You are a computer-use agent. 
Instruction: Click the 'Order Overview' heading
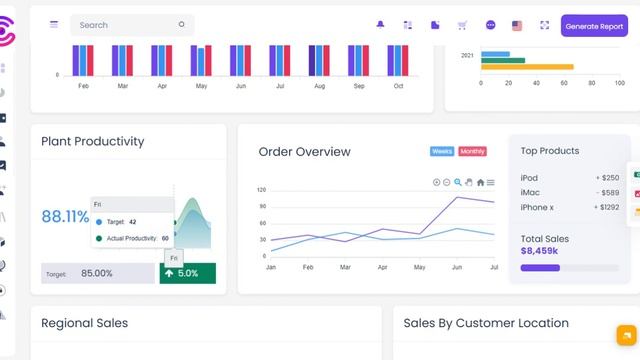coord(304,151)
